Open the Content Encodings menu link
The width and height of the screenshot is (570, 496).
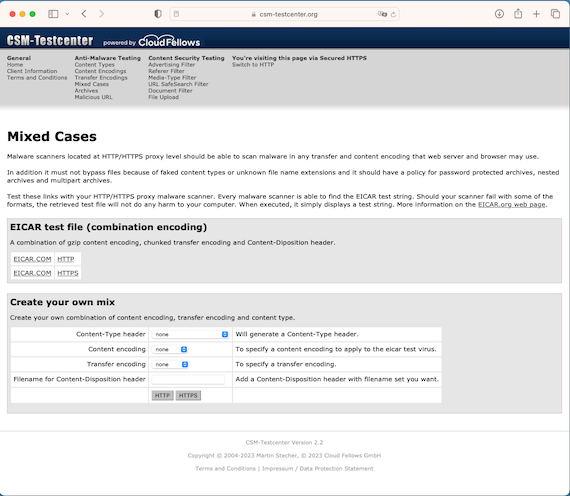pos(100,71)
